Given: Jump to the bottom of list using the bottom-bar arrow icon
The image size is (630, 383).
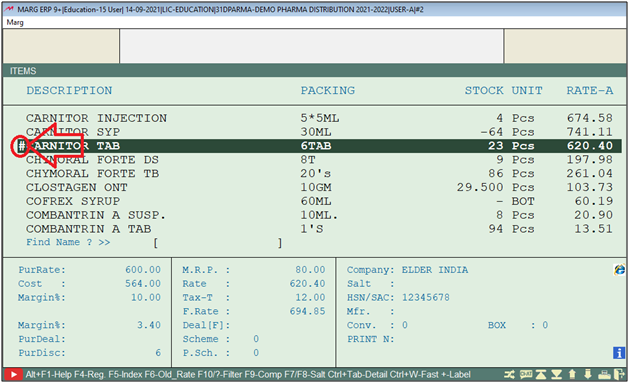Looking at the screenshot, I should (x=556, y=375).
